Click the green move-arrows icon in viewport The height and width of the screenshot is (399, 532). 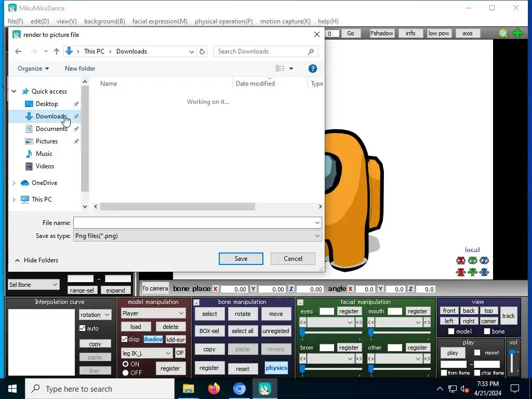517,33
